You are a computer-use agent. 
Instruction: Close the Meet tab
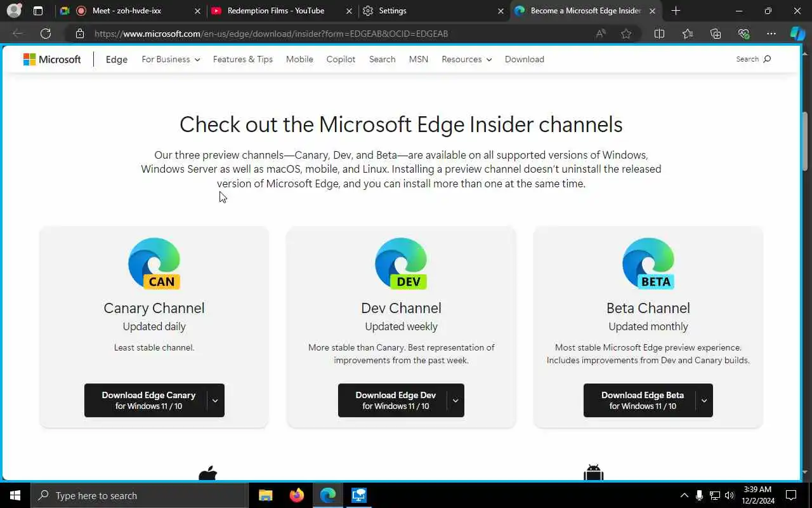click(197, 11)
